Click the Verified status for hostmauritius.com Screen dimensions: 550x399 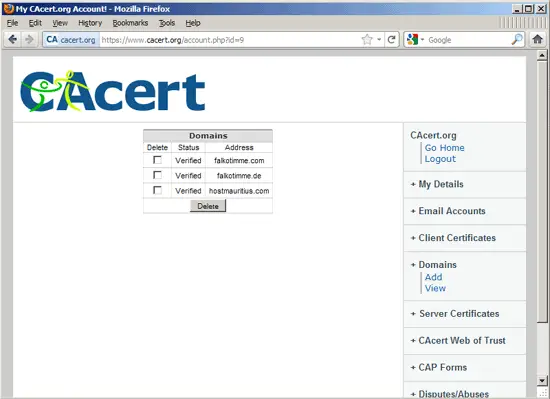[x=188, y=191]
